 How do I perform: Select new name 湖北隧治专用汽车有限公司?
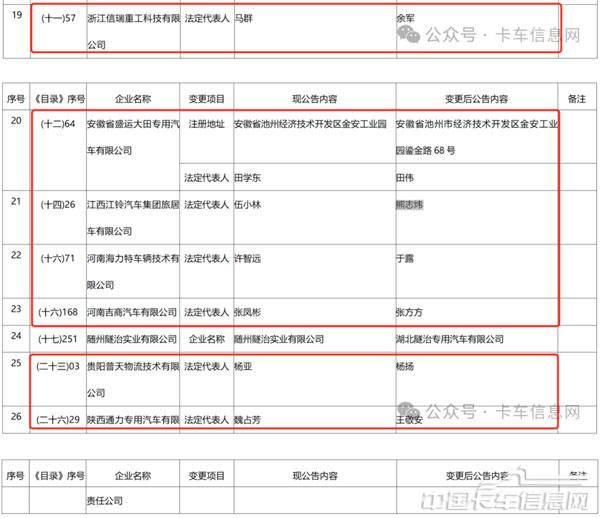(x=450, y=339)
